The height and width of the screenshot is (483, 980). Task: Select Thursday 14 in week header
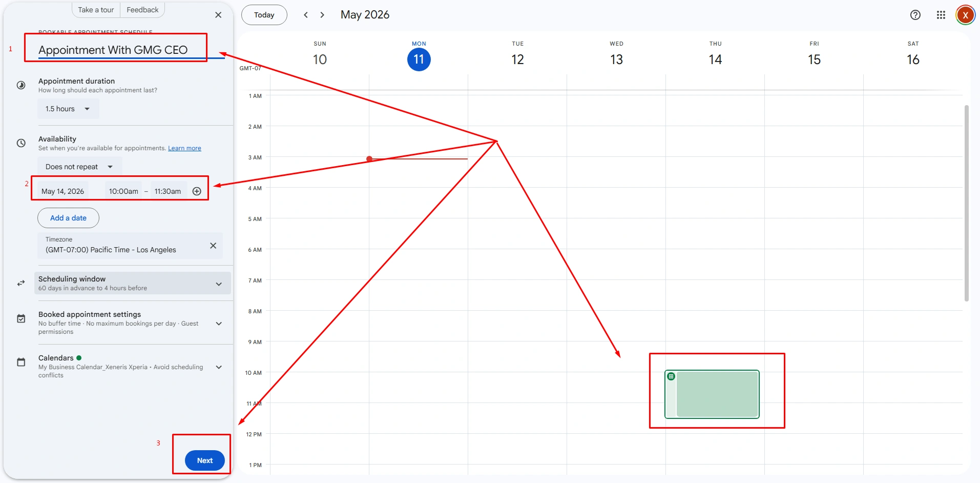tap(715, 59)
